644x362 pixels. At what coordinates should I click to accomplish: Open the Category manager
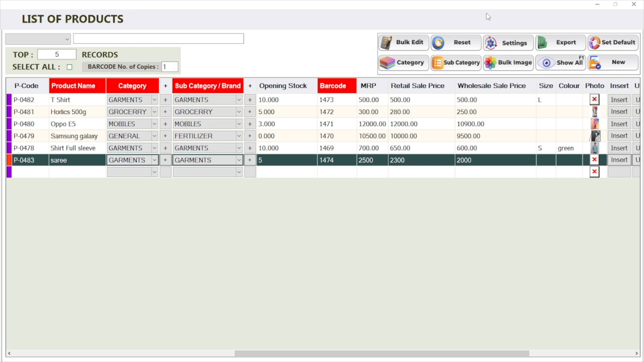[404, 63]
